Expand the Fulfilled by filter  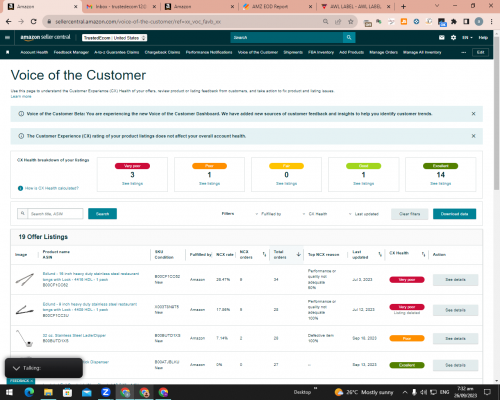[268, 214]
